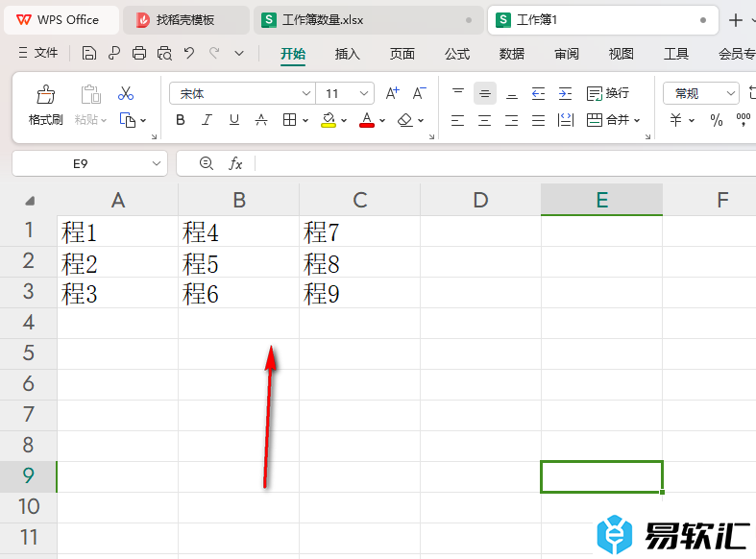Click the Decrease Indent icon
This screenshot has width=756, height=559.
(x=538, y=93)
